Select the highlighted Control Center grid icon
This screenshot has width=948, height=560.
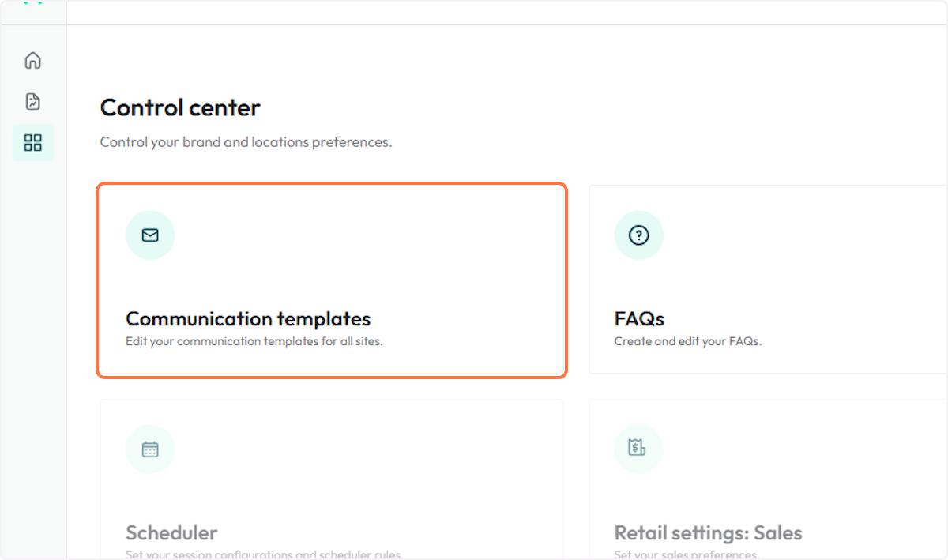click(x=32, y=143)
